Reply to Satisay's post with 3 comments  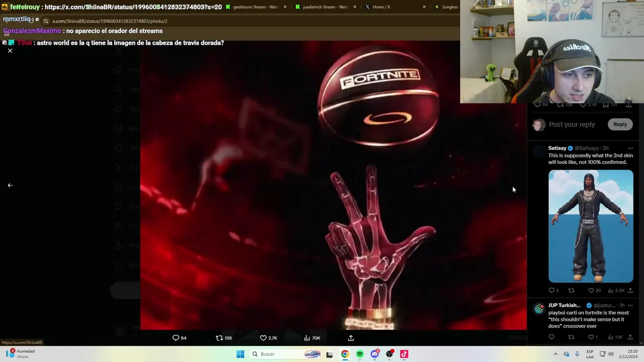click(x=553, y=291)
